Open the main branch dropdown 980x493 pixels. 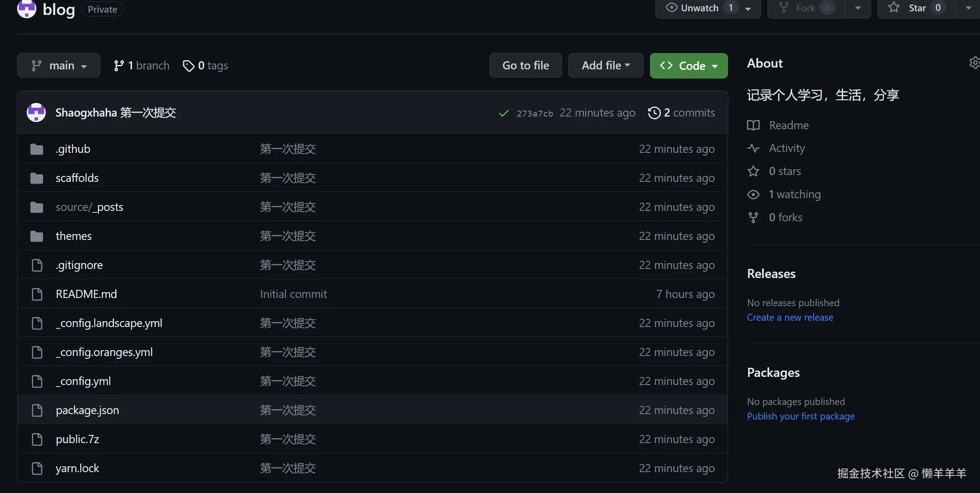pos(58,66)
